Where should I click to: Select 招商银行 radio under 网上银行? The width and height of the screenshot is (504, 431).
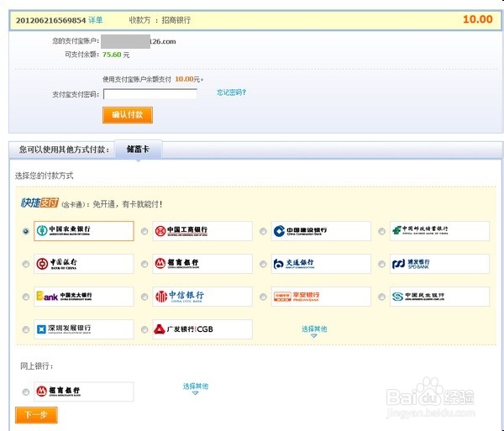pyautogui.click(x=26, y=392)
